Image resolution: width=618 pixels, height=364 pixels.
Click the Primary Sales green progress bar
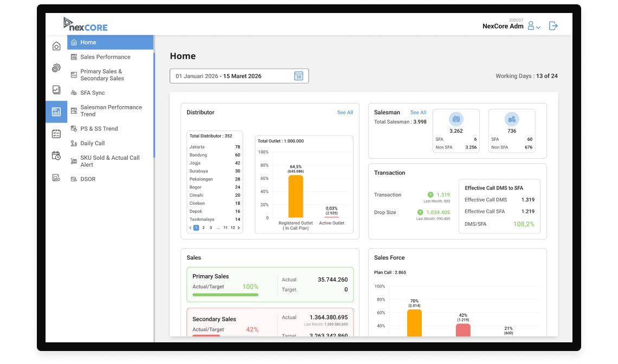[x=226, y=295]
